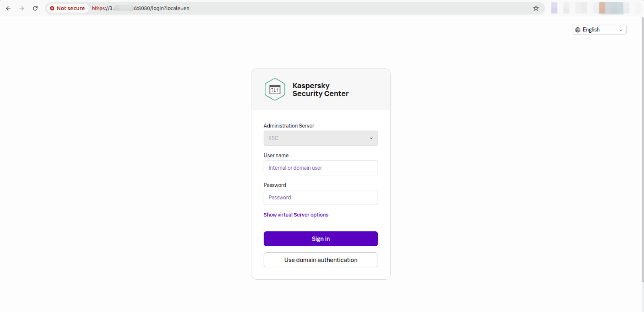Reload the Kaspersky login page
Viewport: 644px width, 312px height.
35,8
